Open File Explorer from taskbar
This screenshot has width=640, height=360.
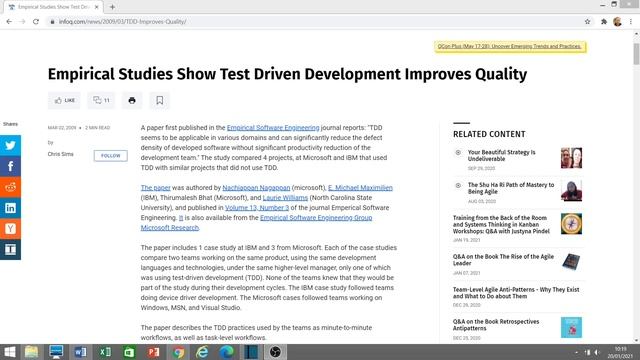(x=31, y=352)
